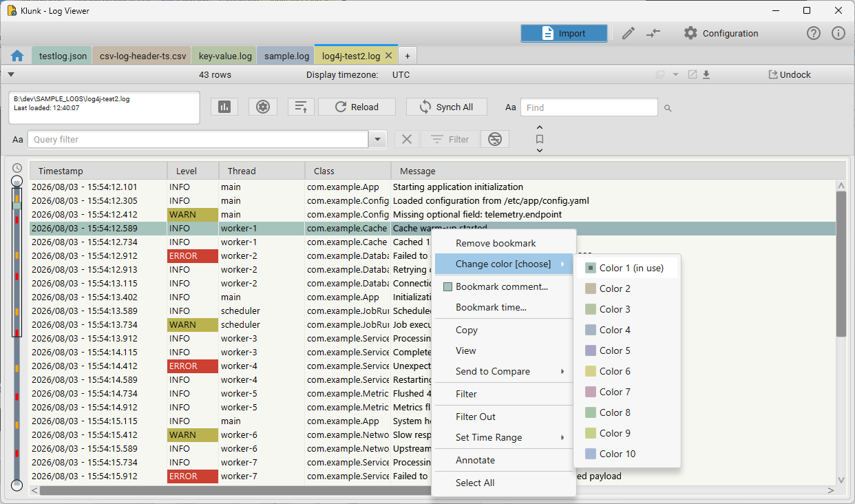Choose Remove bookmark
855x504 pixels.
click(x=503, y=243)
